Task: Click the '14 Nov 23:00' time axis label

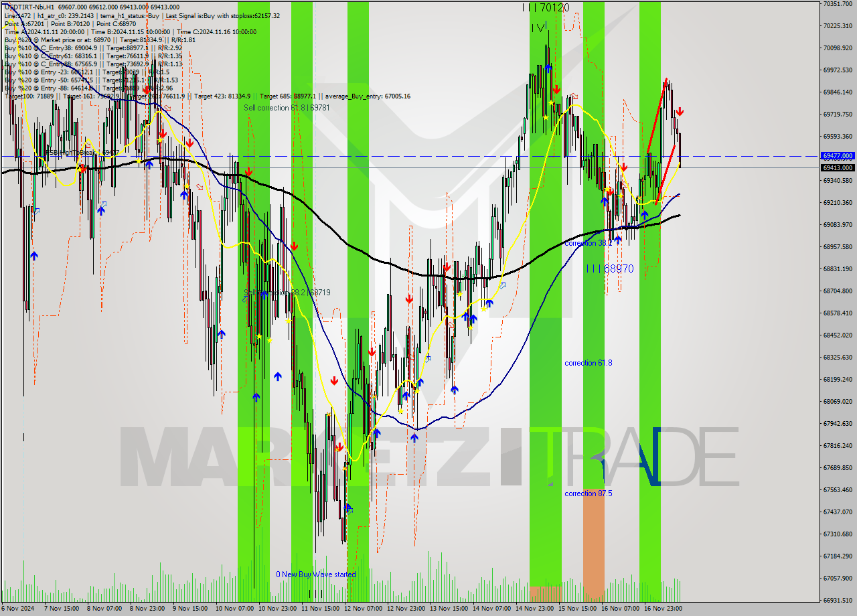Action: [535, 609]
